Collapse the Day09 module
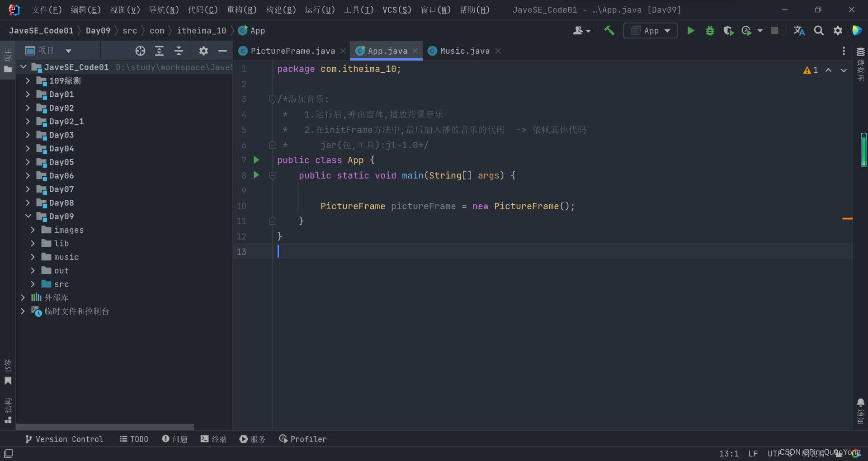This screenshot has width=868, height=461. [x=28, y=216]
